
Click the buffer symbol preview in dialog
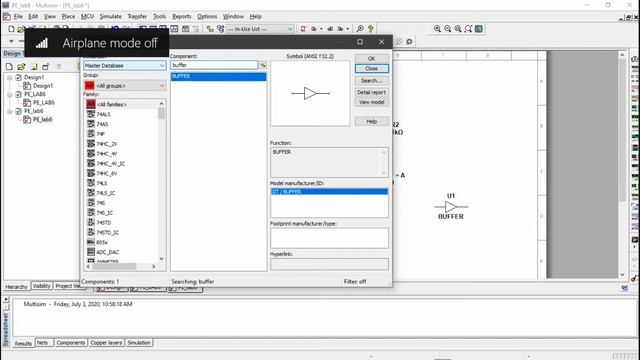click(310, 93)
